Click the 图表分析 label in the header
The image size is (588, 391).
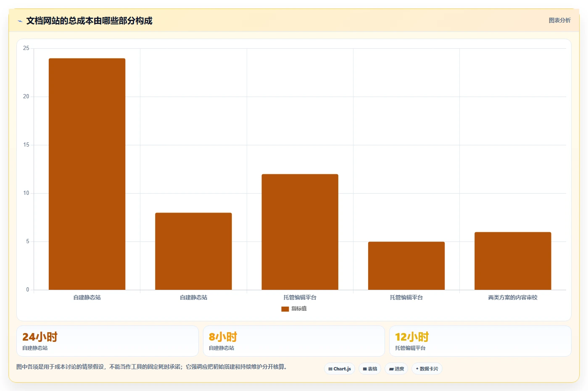[x=559, y=20]
